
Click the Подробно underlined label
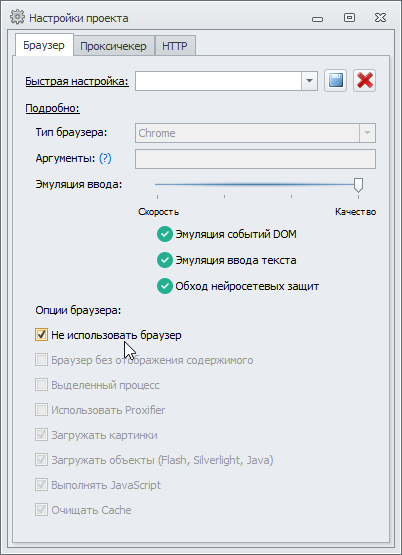(x=53, y=108)
